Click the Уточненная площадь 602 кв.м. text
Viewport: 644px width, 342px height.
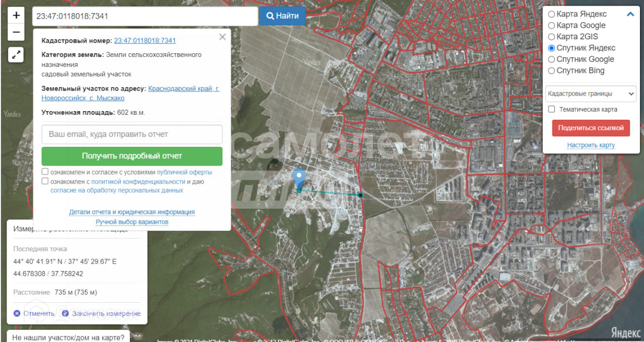click(93, 113)
